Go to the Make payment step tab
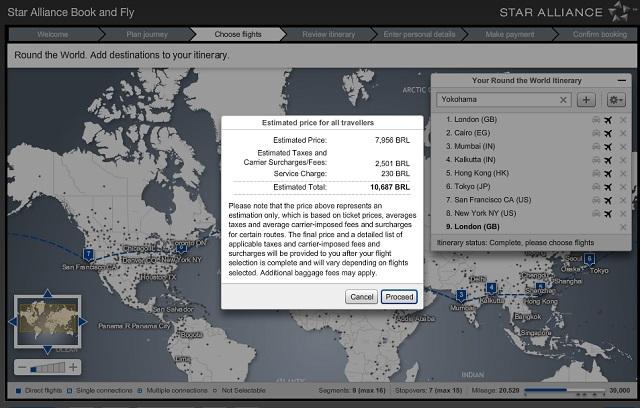 point(510,35)
